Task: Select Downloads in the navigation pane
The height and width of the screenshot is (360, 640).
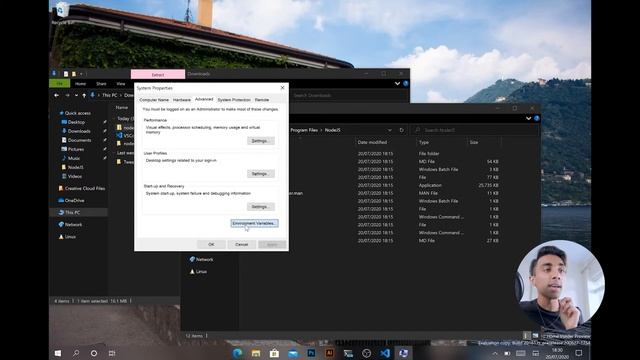Action: [x=79, y=131]
